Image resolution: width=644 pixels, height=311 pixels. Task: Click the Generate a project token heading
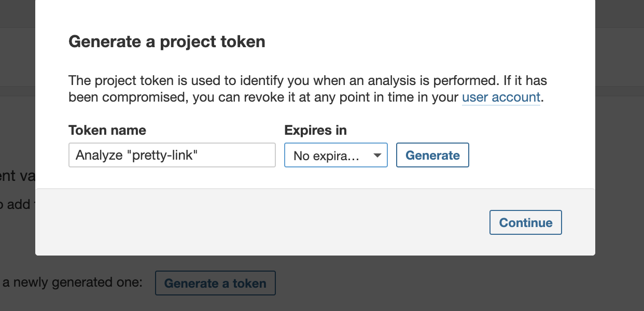(x=167, y=41)
